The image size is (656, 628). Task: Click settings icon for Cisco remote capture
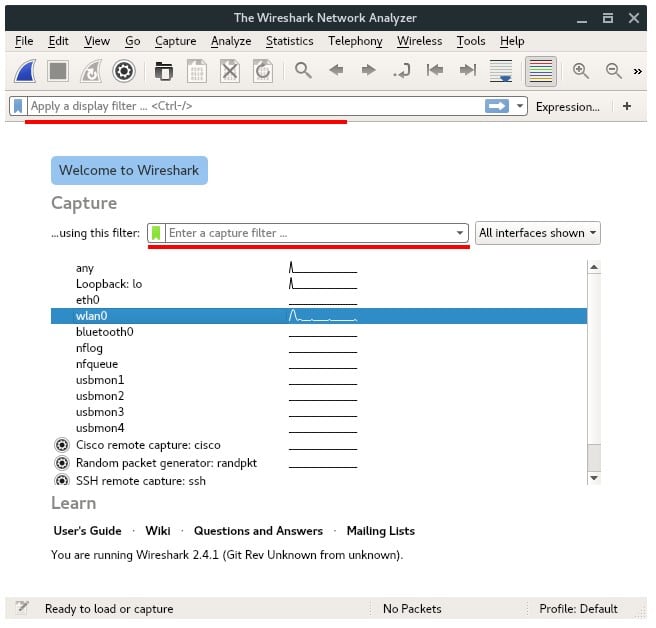[x=62, y=445]
